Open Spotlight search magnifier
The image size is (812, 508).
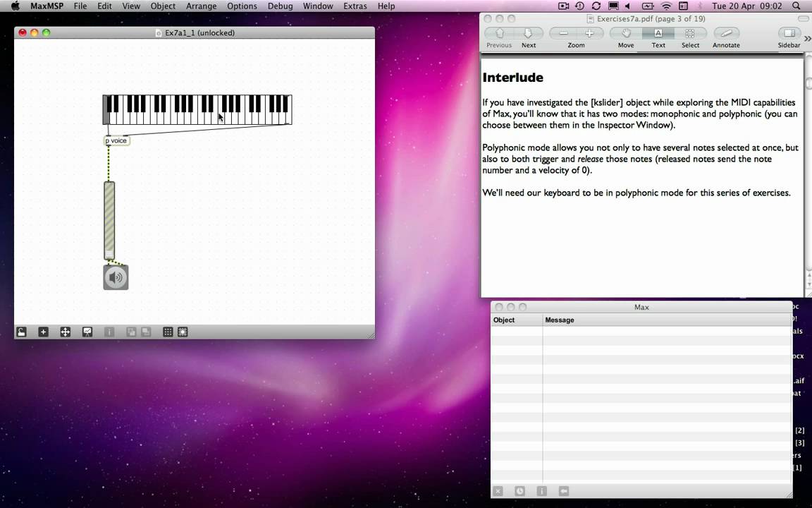(x=796, y=6)
